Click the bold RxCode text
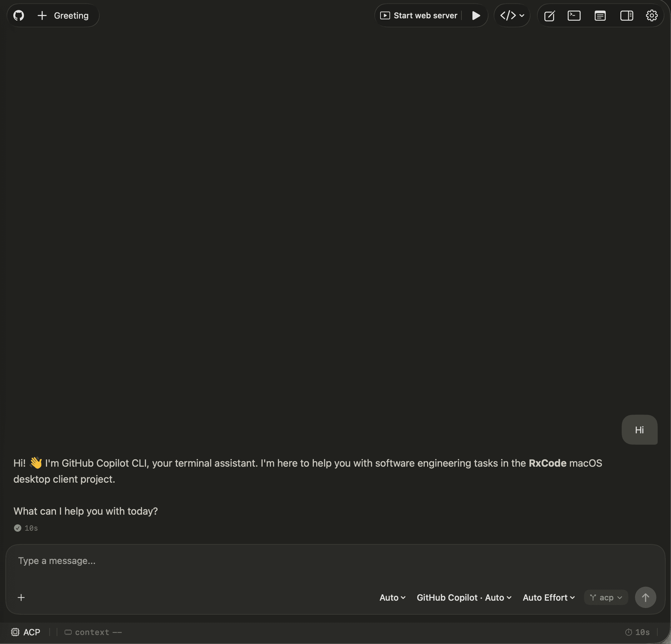 (547, 463)
